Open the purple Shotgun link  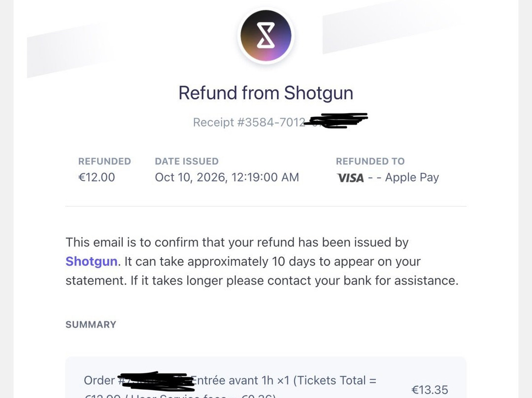[x=91, y=262]
